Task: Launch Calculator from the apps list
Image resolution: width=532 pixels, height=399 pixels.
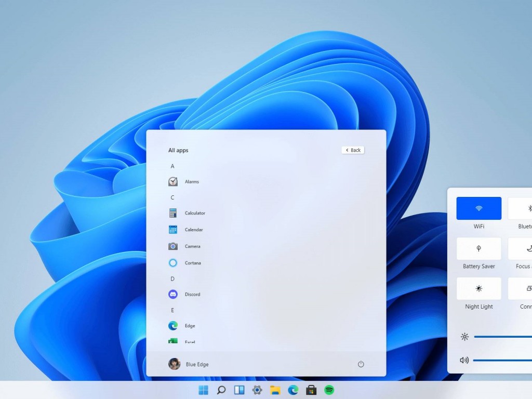Action: point(194,213)
